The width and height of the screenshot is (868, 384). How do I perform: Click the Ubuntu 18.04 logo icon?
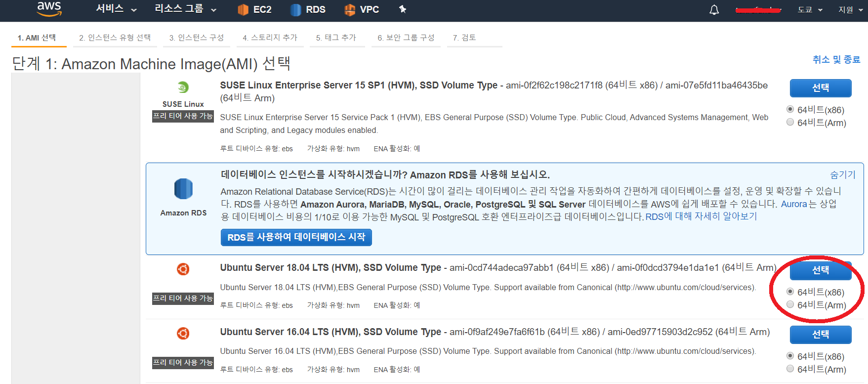(x=183, y=269)
